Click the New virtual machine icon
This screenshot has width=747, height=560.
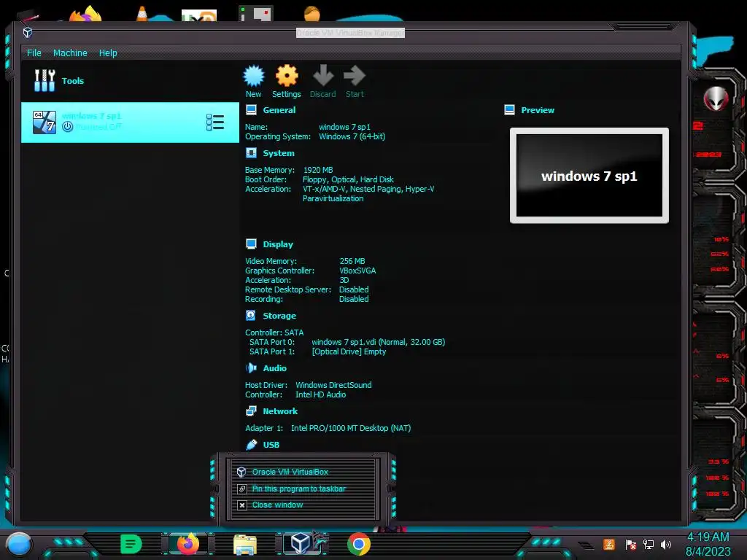[253, 76]
